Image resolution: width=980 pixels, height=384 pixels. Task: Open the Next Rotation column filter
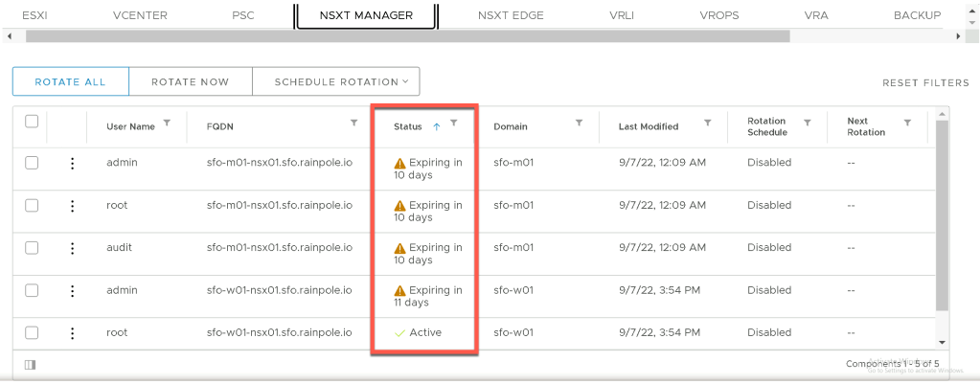point(907,124)
